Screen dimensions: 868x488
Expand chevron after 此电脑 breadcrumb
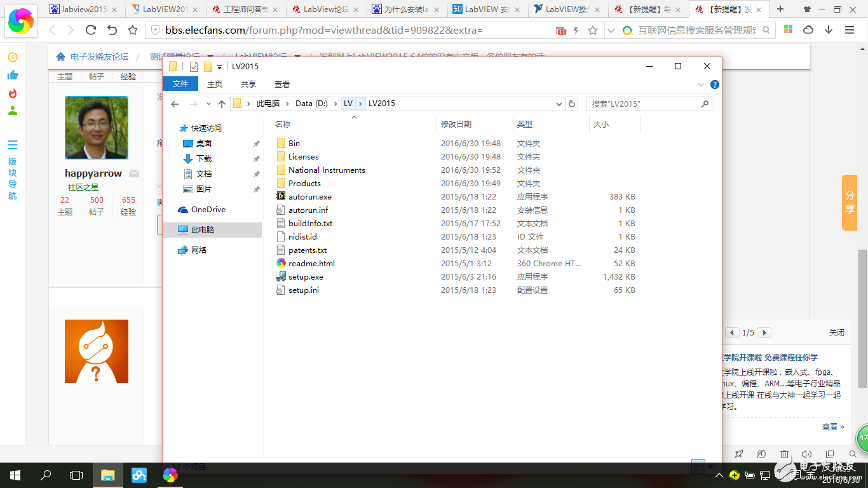(x=288, y=104)
